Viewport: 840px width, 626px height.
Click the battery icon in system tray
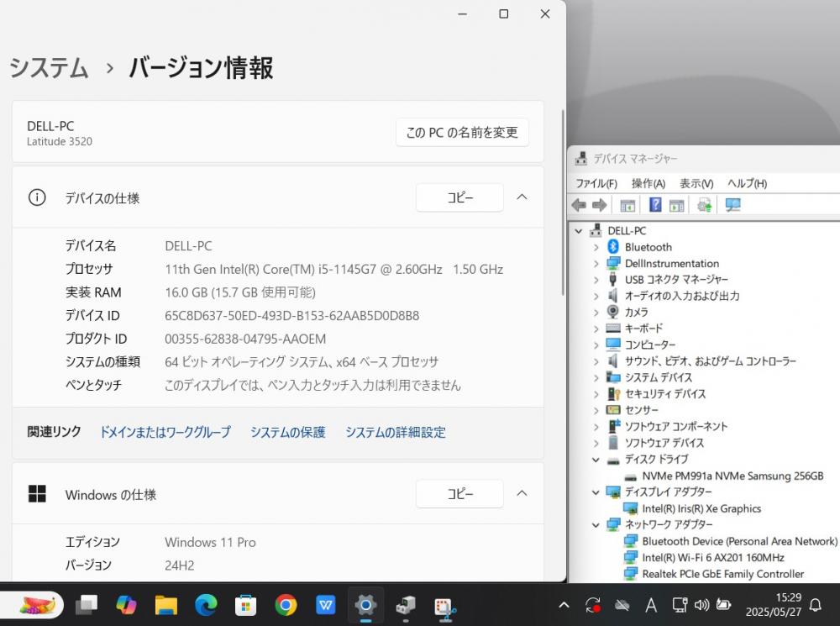click(724, 605)
